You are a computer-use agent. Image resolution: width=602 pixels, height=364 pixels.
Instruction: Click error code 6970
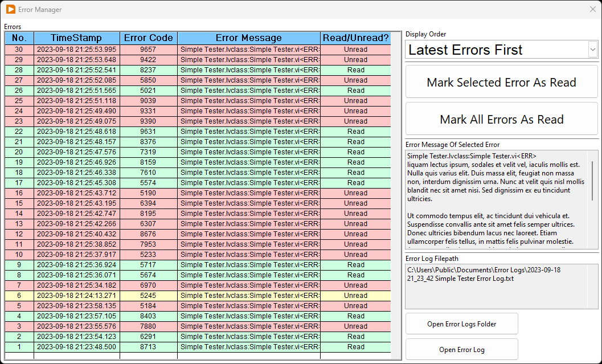point(148,285)
